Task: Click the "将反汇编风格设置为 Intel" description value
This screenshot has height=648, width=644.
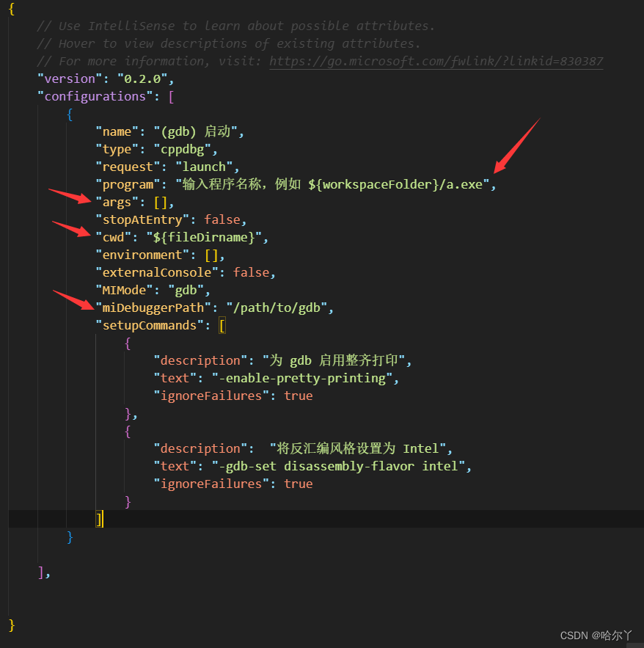Action: point(358,449)
